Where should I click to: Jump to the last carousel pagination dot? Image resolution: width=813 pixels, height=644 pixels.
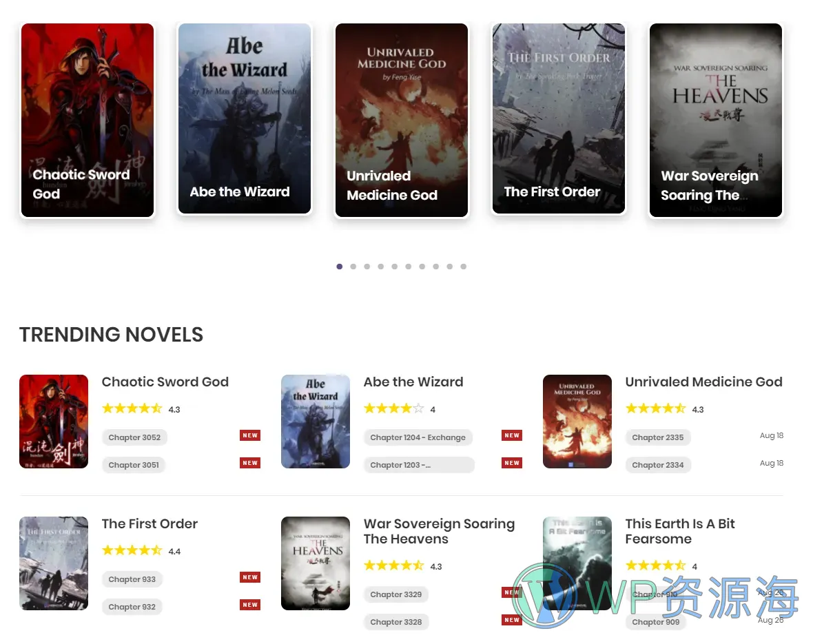pyautogui.click(x=464, y=267)
